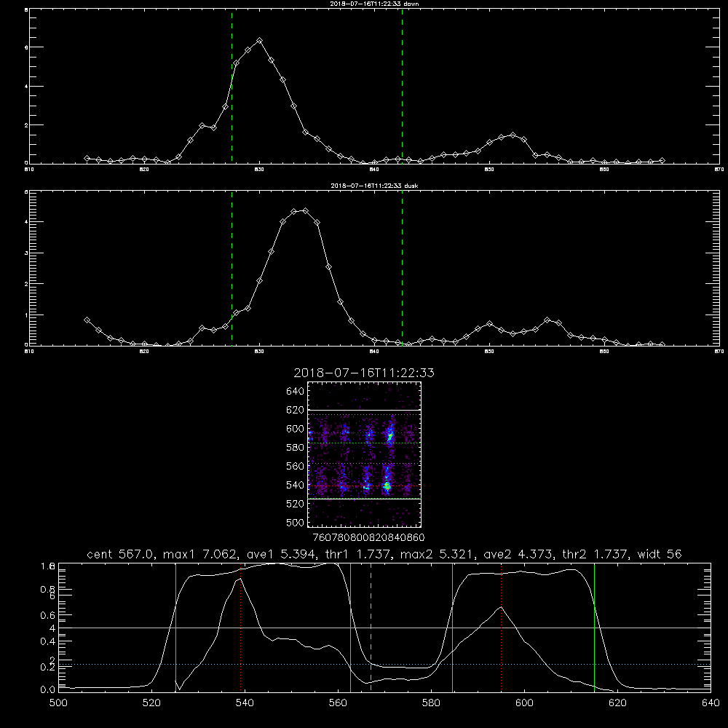The image size is (728, 728).
Task: Click the red dotted peak line near 595
Action: click(502, 628)
